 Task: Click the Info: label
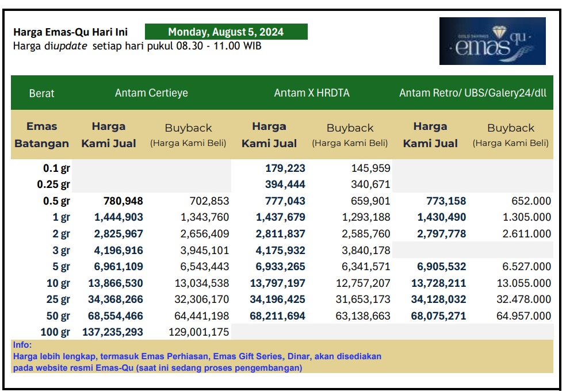[x=22, y=345]
